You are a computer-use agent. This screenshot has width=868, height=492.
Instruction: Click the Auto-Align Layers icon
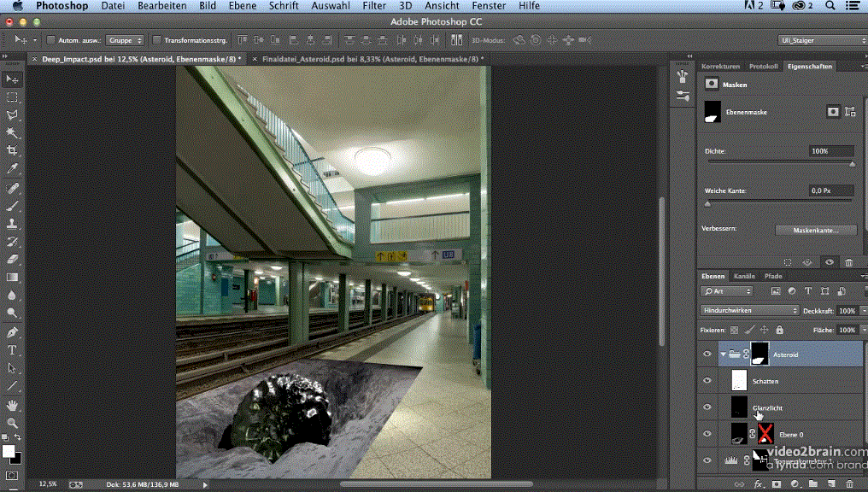(456, 40)
